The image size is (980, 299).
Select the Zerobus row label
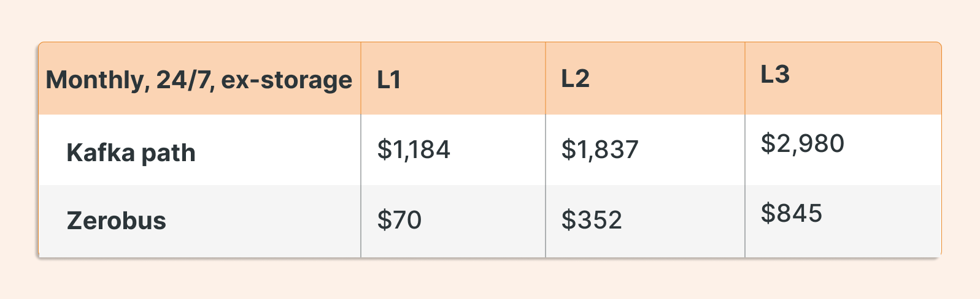coord(116,221)
